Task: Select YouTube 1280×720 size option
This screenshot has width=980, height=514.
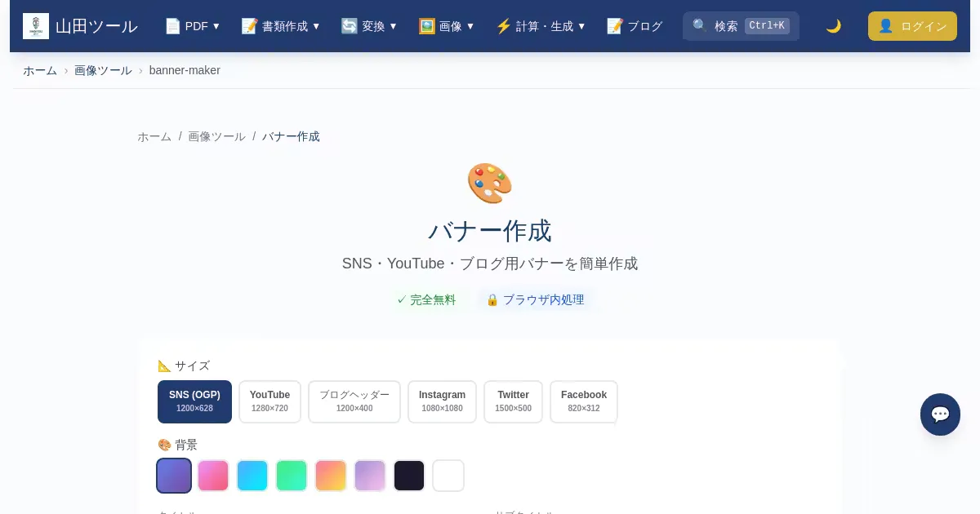Action: [x=269, y=401]
